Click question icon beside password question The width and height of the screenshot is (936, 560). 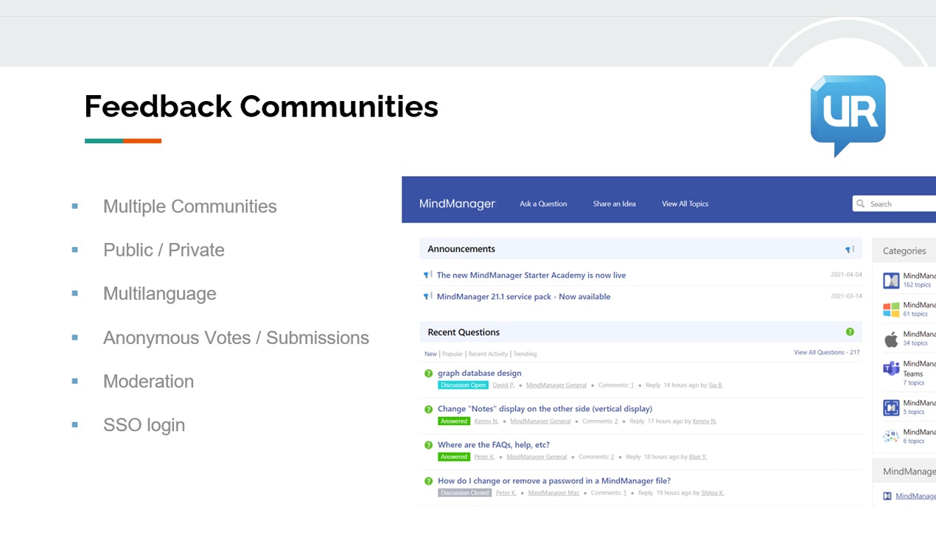click(428, 481)
